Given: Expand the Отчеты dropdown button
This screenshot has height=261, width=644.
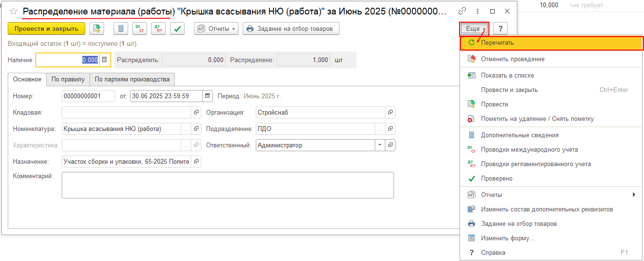Looking at the screenshot, I should coord(216,29).
